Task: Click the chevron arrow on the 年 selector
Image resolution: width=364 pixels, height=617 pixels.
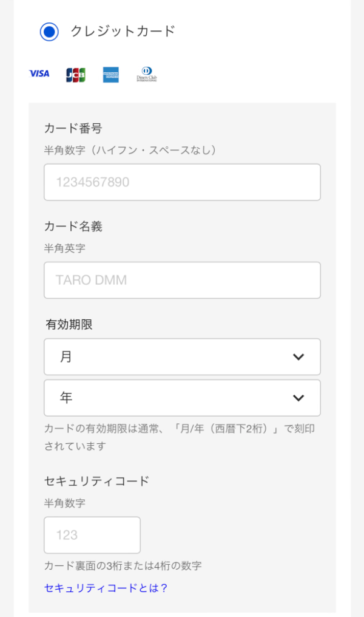Action: (x=298, y=398)
